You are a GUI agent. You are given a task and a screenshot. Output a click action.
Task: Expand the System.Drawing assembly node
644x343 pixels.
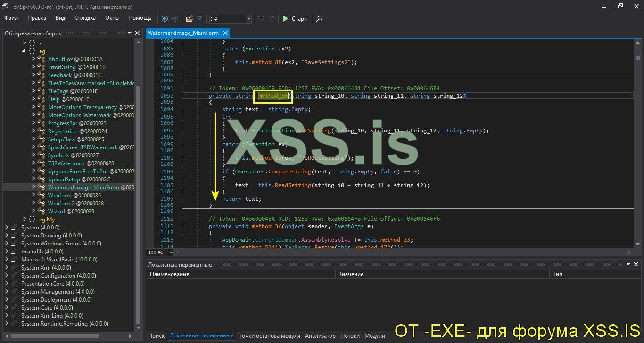coord(7,236)
